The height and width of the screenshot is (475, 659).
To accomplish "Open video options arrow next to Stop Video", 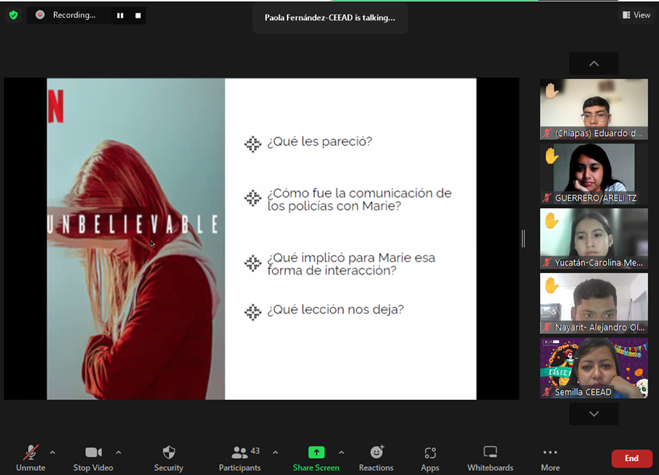I will (119, 453).
